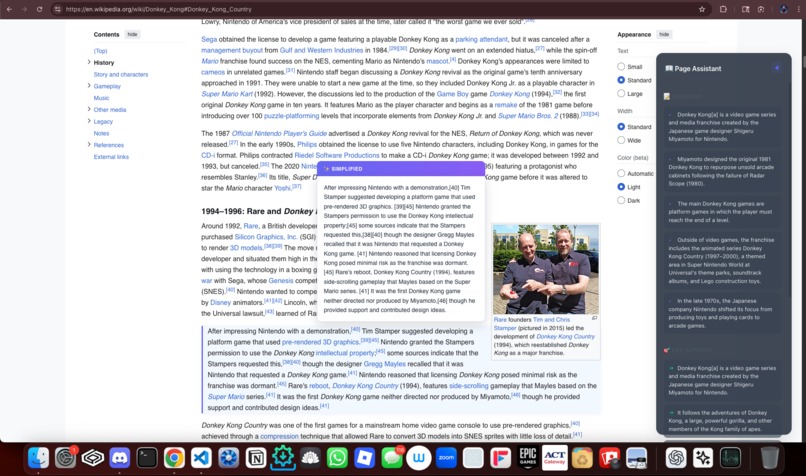Choose Automatic color mode
Screen dimensions: 806x476
(621, 173)
